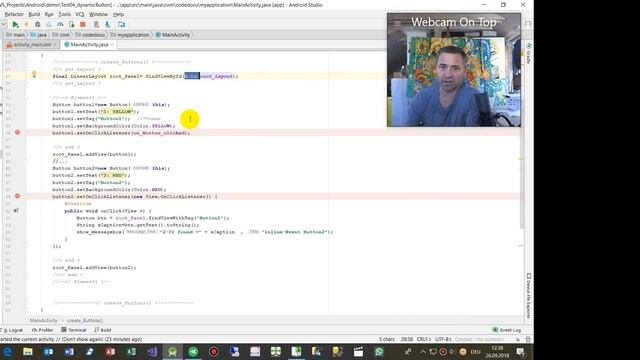Open the Logcat tool window
The width and height of the screenshot is (640, 360).
[12, 330]
